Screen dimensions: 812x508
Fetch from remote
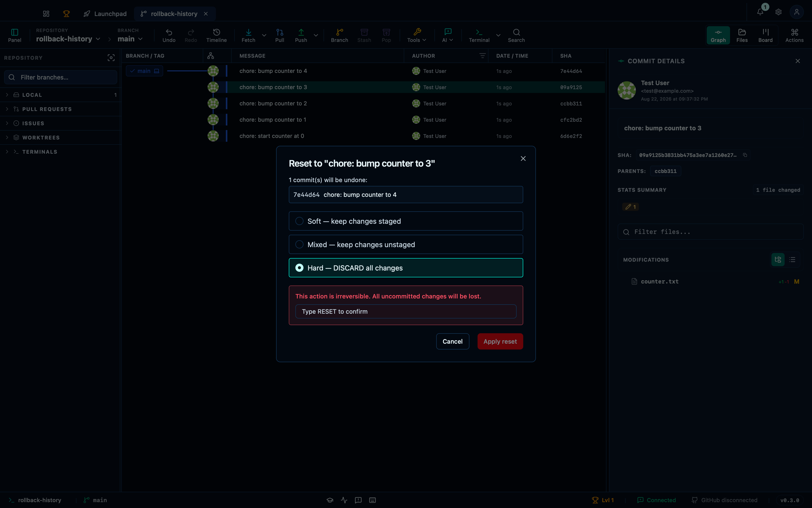tap(248, 35)
